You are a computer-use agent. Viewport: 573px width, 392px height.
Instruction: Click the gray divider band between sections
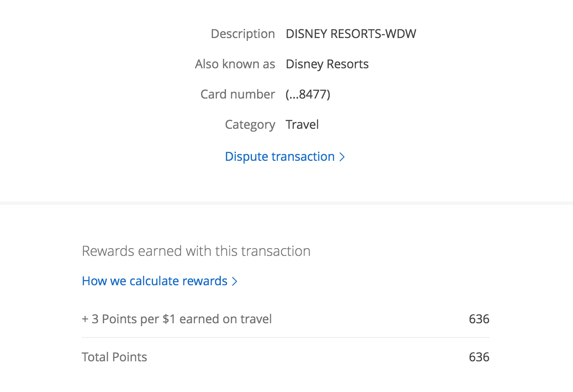pyautogui.click(x=286, y=203)
